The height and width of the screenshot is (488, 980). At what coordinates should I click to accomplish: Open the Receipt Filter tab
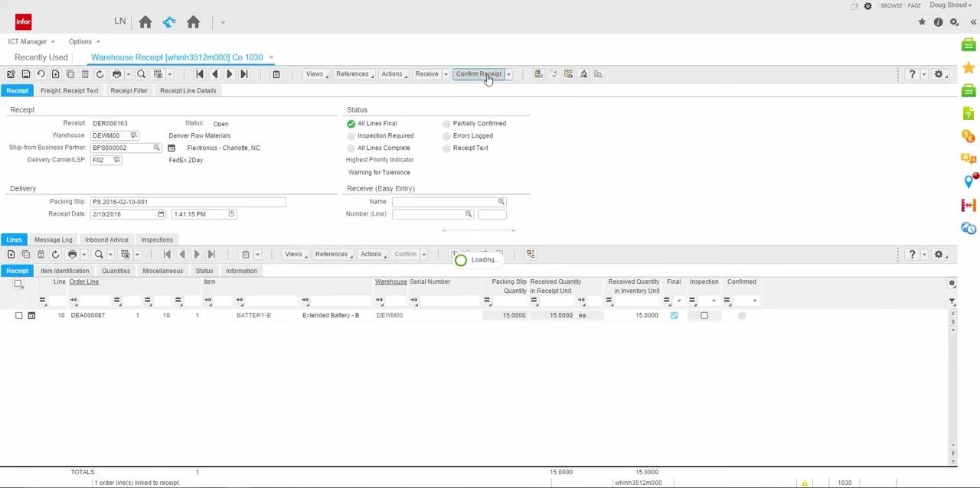(129, 90)
